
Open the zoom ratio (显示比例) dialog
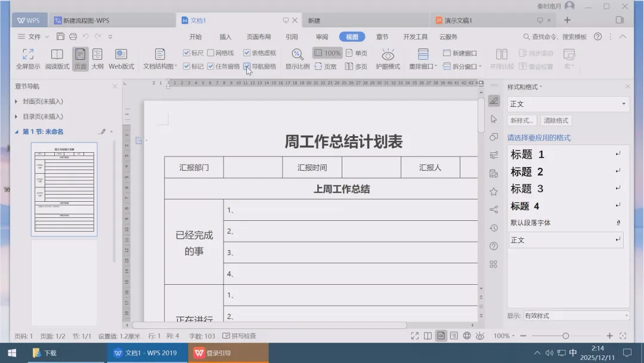[298, 59]
